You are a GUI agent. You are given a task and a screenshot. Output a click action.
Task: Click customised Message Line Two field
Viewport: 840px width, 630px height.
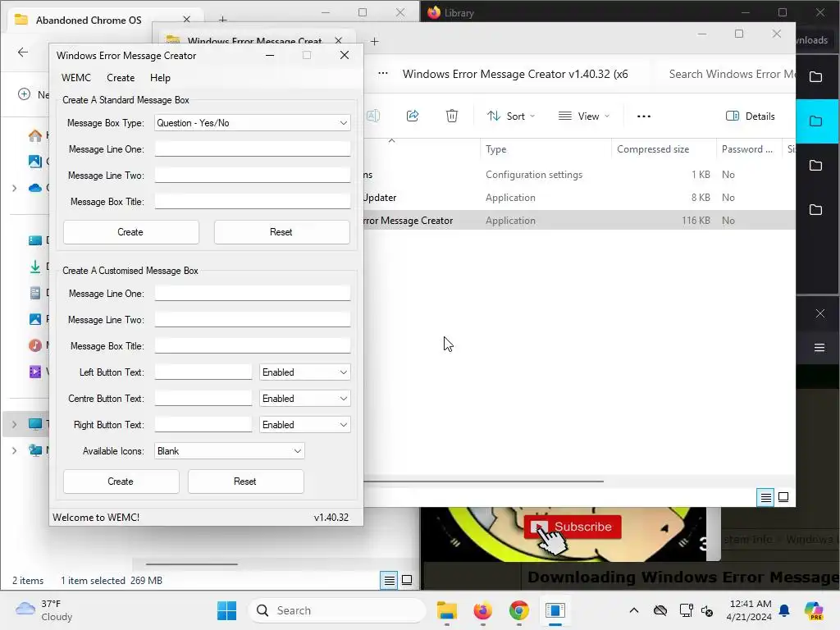[253, 319]
